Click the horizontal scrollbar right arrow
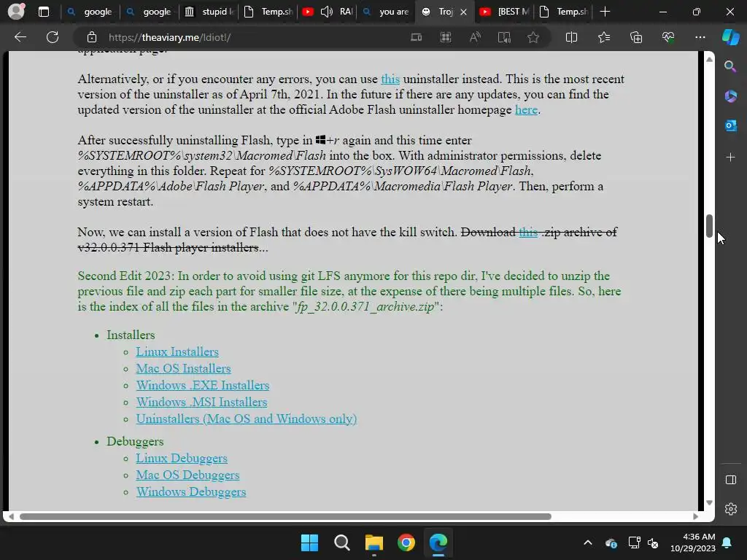Viewport: 747px width, 560px height. click(695, 517)
